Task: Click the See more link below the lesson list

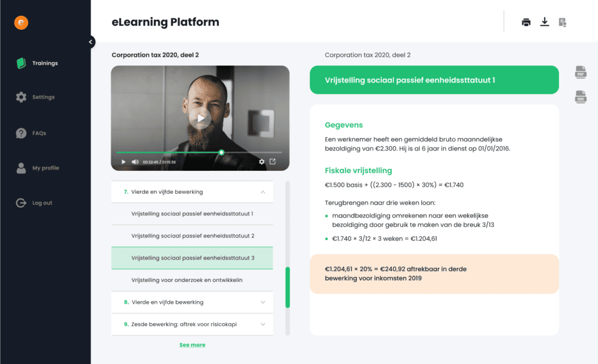Action: pos(192,345)
